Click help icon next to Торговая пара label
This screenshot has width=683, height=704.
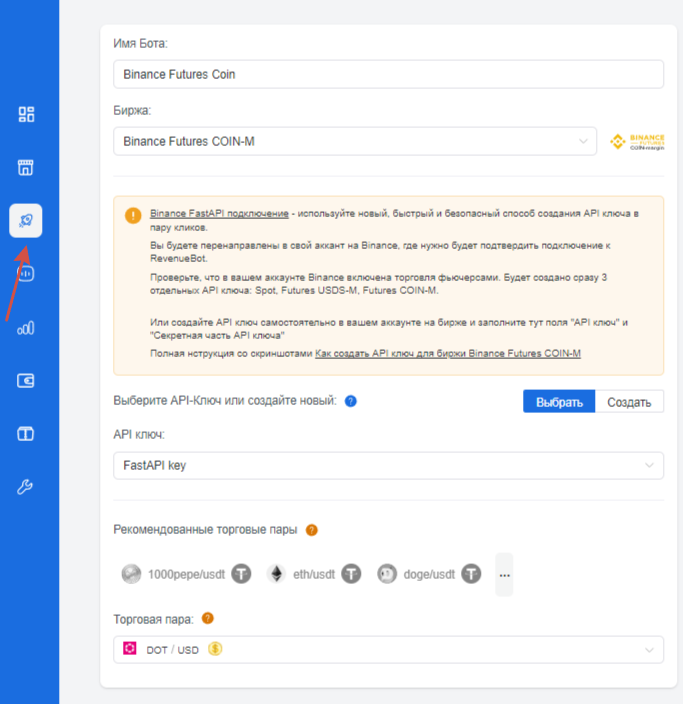click(x=207, y=619)
